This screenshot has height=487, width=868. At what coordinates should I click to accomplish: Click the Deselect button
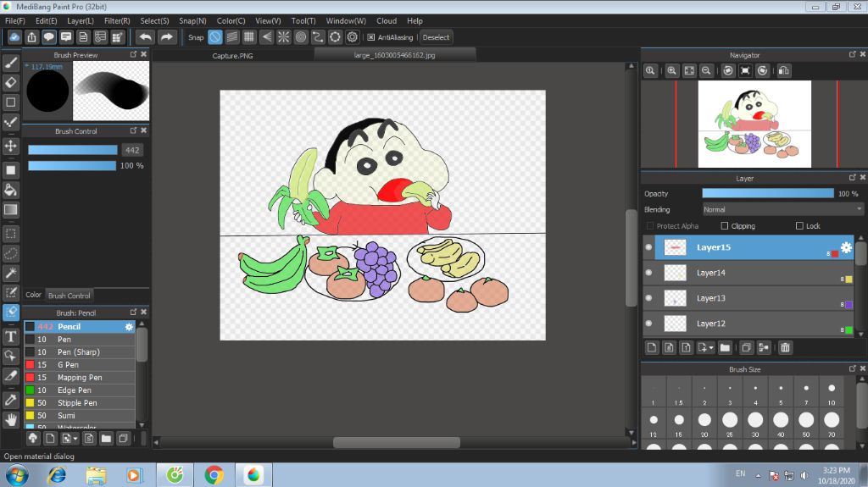[436, 37]
